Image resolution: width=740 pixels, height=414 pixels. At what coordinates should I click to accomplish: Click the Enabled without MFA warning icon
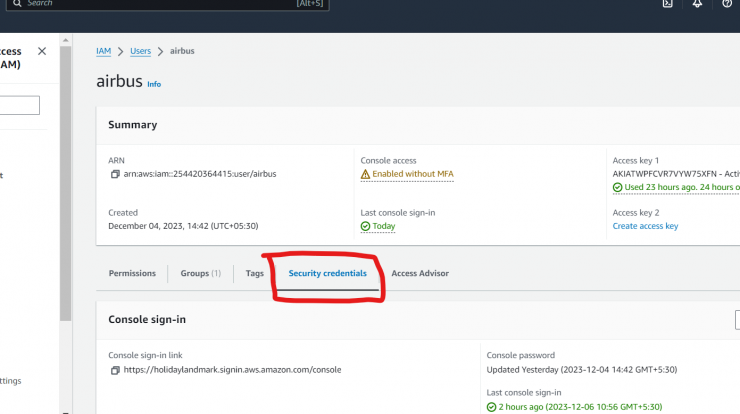point(365,174)
